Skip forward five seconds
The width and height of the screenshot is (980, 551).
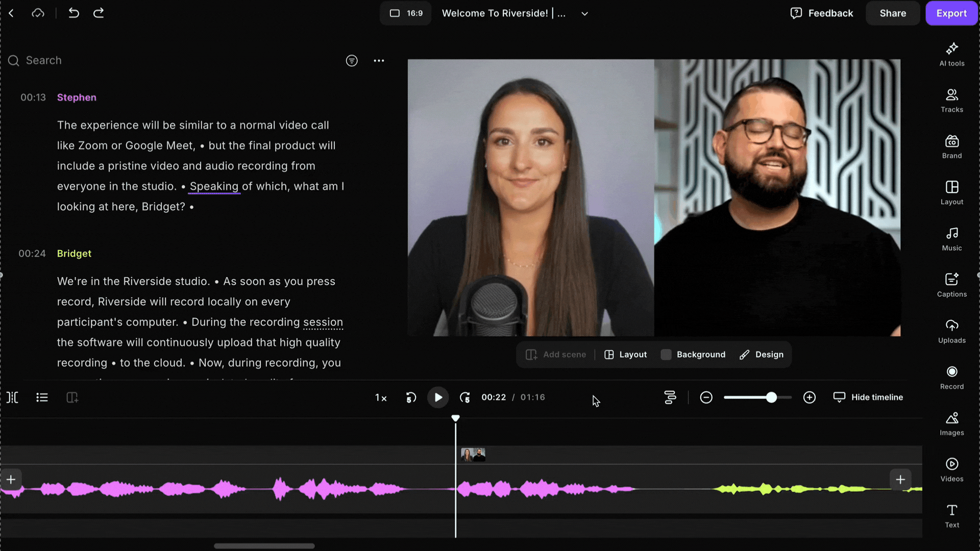pyautogui.click(x=464, y=397)
